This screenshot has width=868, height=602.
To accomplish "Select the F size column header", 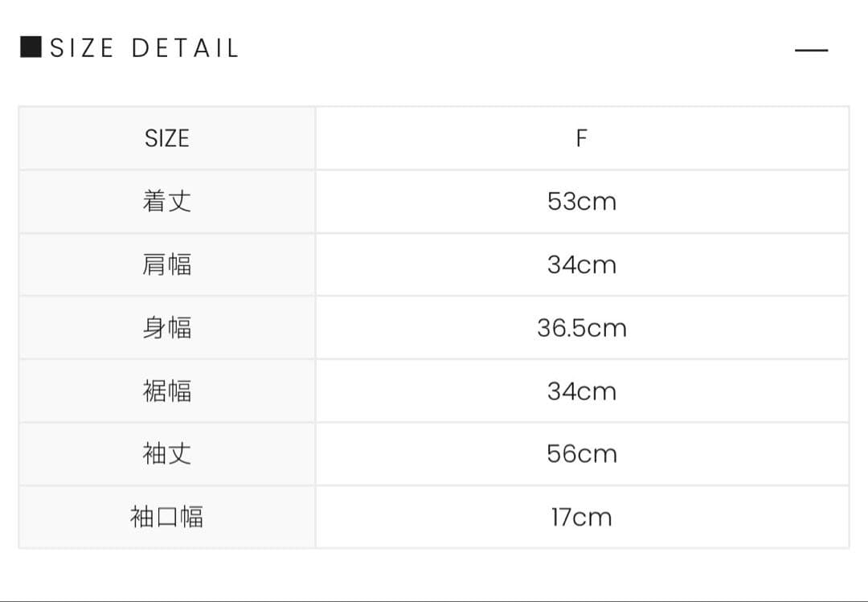I will (x=582, y=138).
